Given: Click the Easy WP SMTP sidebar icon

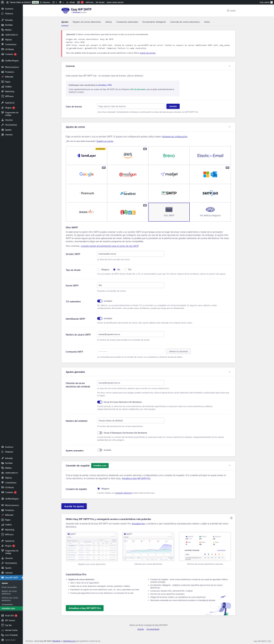Looking at the screenshot, I should tap(3, 577).
